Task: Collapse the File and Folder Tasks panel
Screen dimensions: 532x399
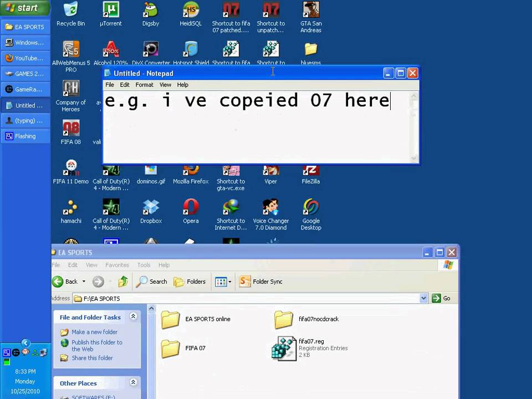Action: (134, 316)
